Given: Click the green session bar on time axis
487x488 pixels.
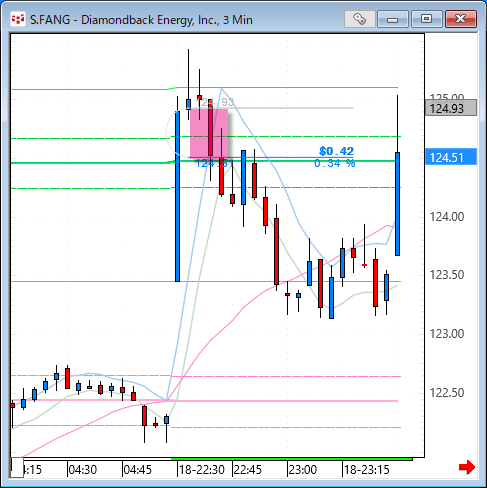Looking at the screenshot, I should [x=292, y=459].
